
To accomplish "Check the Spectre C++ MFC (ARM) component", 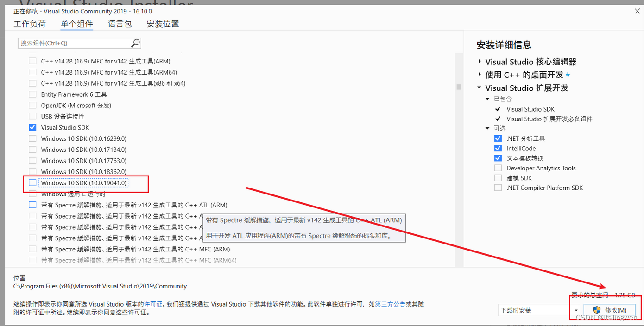I will (32, 249).
